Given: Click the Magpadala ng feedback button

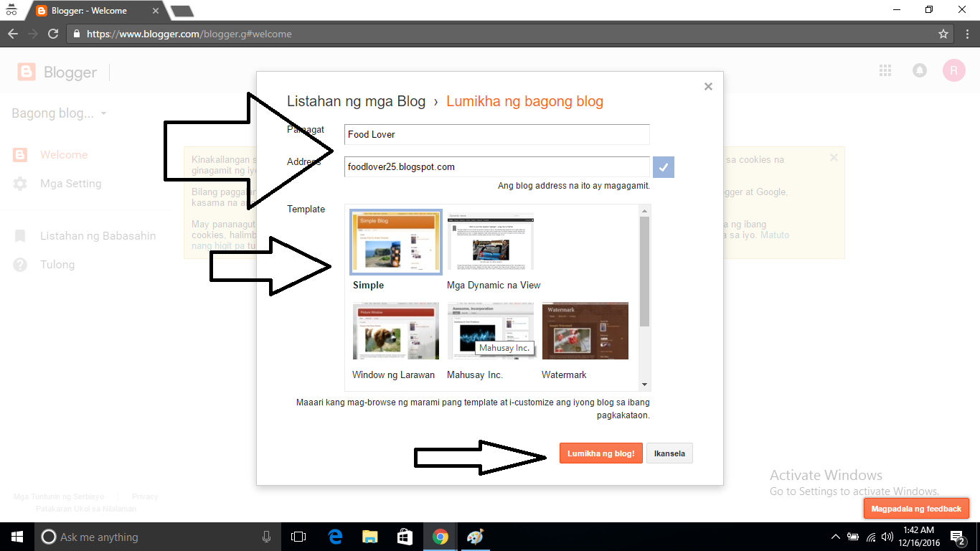Looking at the screenshot, I should (916, 508).
